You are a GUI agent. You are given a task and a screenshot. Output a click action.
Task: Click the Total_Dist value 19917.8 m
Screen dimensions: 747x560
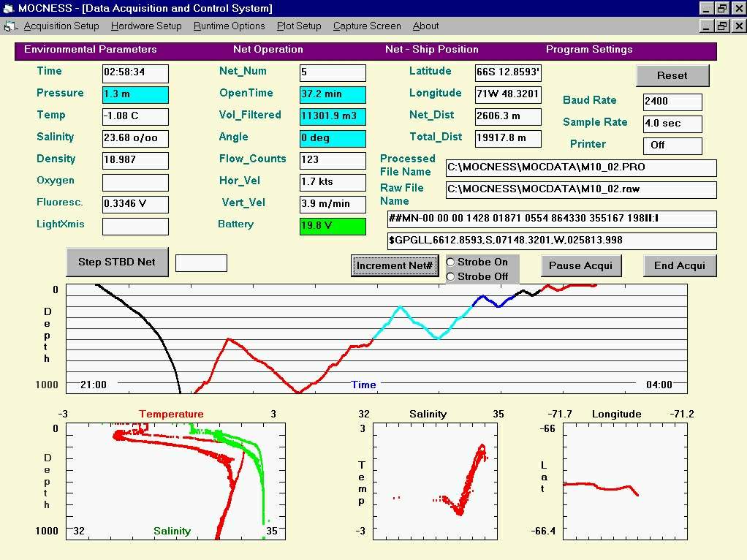coord(508,139)
